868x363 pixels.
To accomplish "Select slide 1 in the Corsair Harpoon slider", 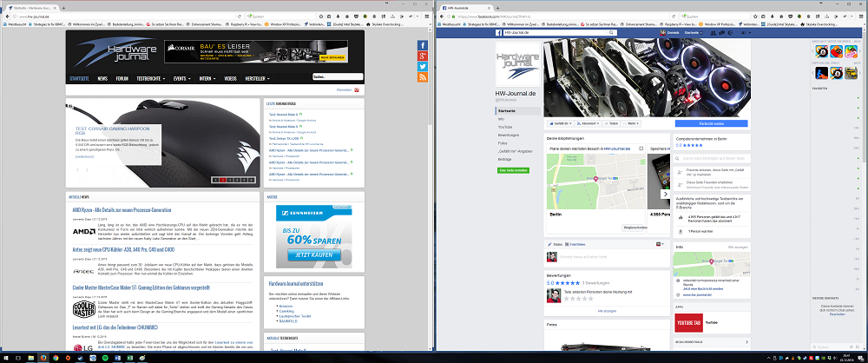I will [215, 180].
